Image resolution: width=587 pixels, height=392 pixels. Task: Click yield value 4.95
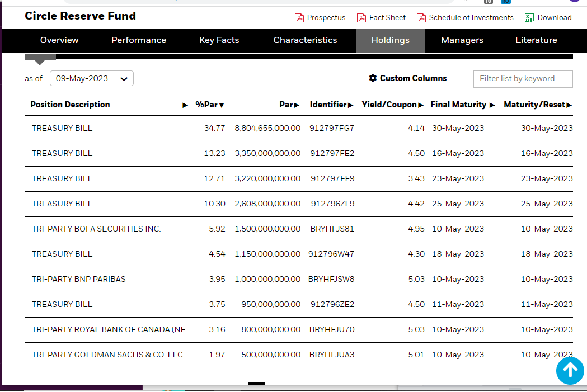416,229
